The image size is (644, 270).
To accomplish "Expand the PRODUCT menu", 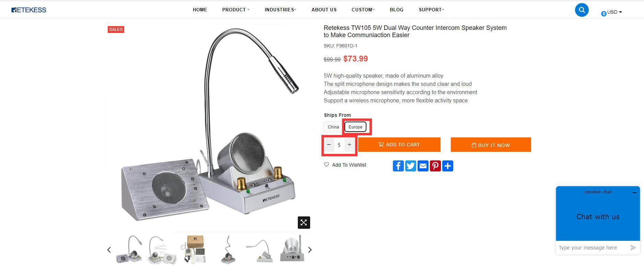I will coord(236,10).
